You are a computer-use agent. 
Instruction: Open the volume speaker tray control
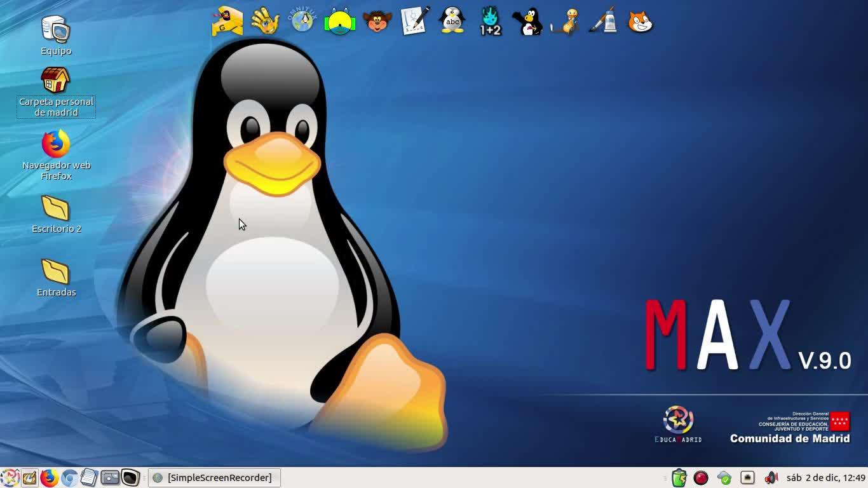tap(771, 477)
